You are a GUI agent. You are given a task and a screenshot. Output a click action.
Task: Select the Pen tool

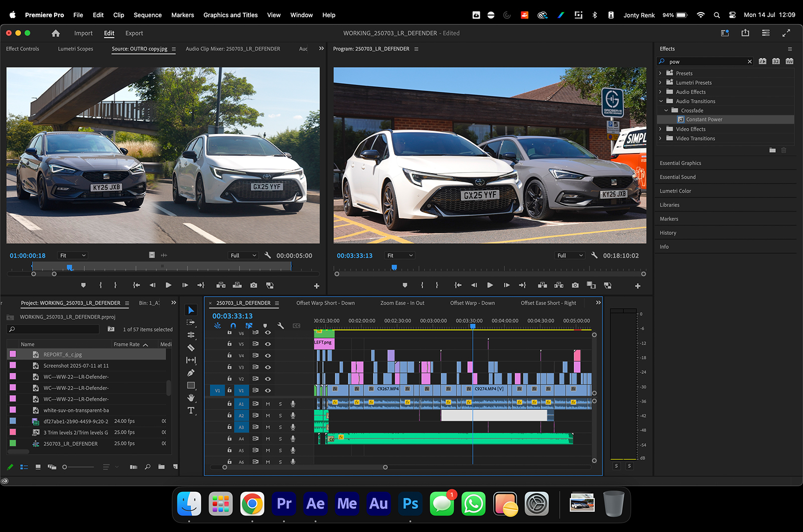191,372
